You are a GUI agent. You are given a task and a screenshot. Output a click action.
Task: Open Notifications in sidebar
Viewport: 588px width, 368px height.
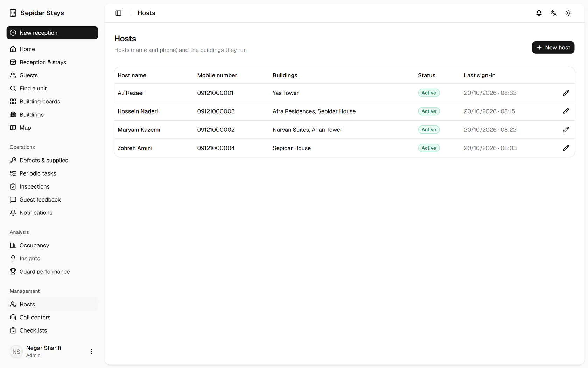point(52,213)
